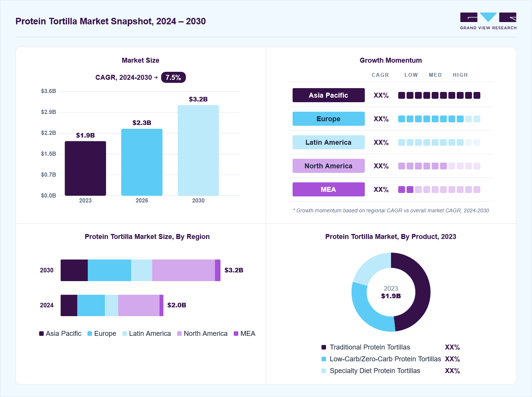Click the Europe legend swatch
This screenshot has height=397, width=532.
[x=90, y=334]
